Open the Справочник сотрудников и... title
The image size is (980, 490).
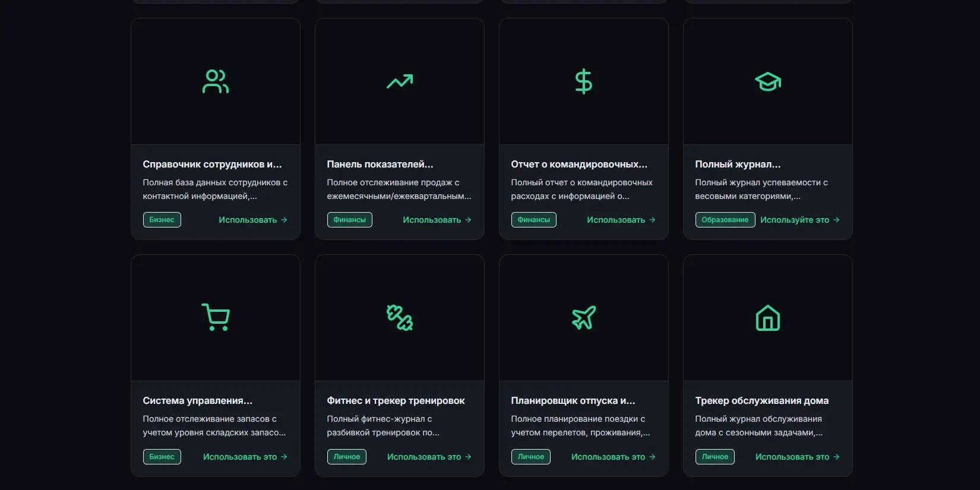(213, 165)
